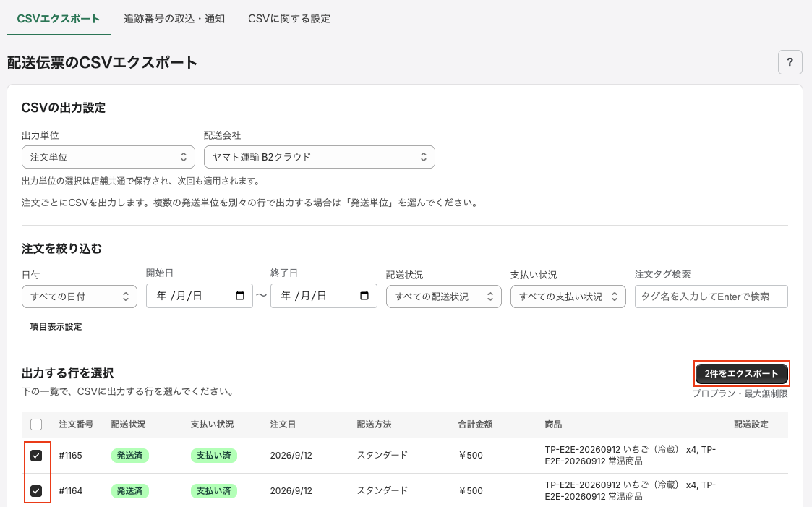Toggle the select-all header checkbox
Screen dimensions: 812x507
(36, 425)
